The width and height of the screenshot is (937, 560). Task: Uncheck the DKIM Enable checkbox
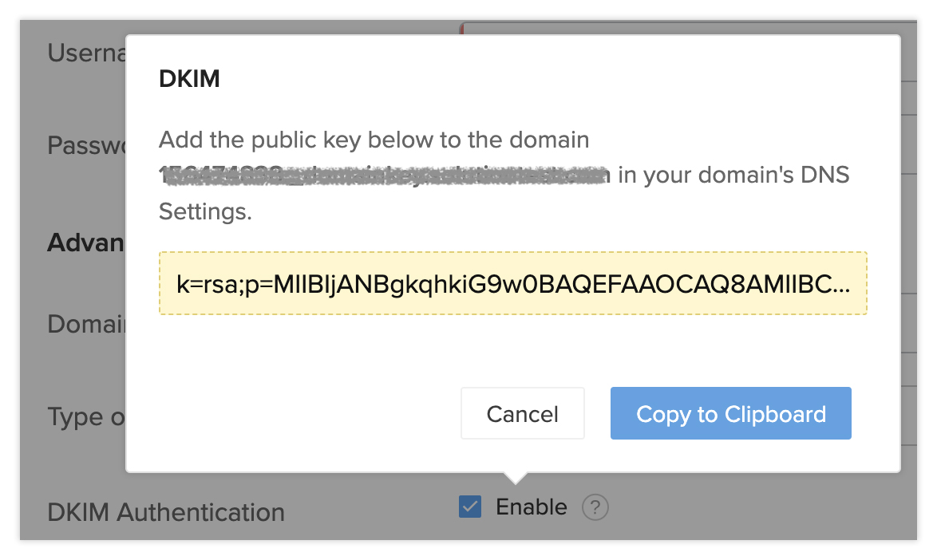coord(470,507)
